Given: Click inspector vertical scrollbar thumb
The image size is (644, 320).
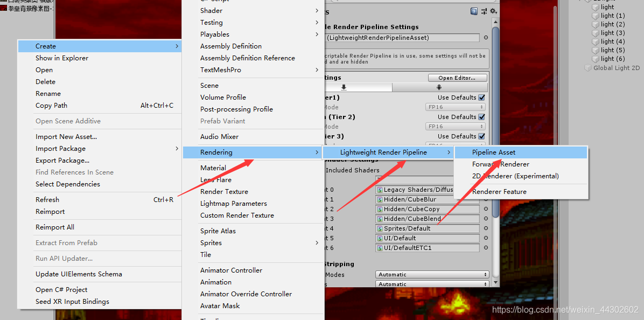Looking at the screenshot, I should tap(495, 122).
